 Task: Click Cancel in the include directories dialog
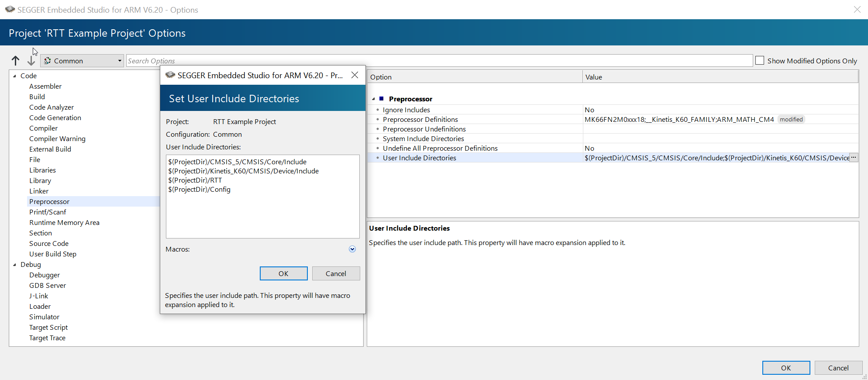[336, 273]
